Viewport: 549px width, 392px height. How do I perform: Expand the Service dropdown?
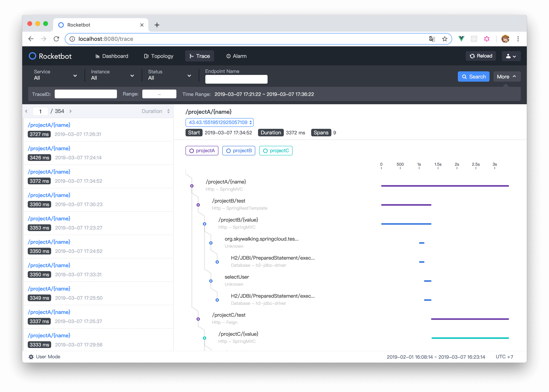click(55, 75)
